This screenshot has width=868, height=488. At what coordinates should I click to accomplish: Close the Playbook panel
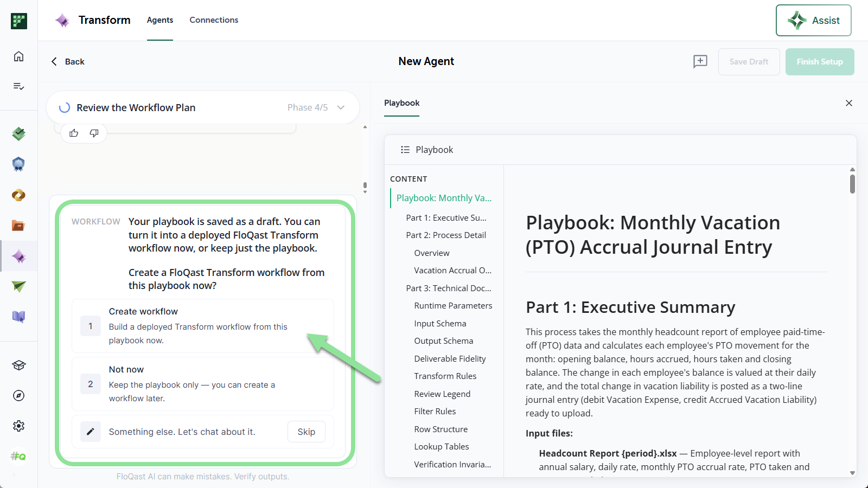pos(849,103)
